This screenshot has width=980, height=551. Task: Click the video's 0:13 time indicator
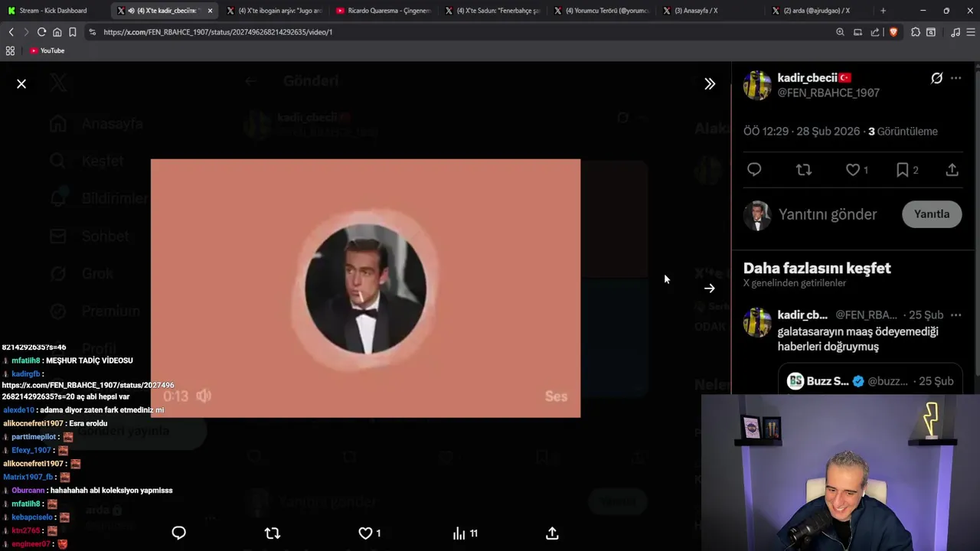tap(175, 396)
